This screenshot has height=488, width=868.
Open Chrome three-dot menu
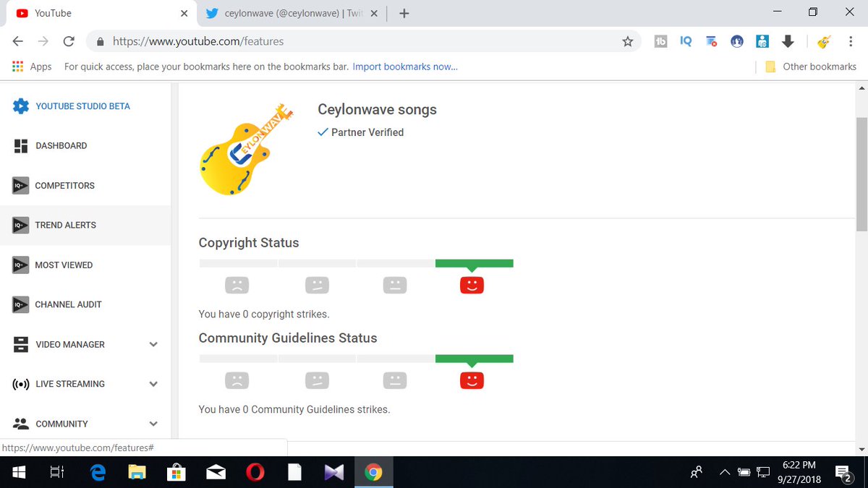click(x=850, y=41)
